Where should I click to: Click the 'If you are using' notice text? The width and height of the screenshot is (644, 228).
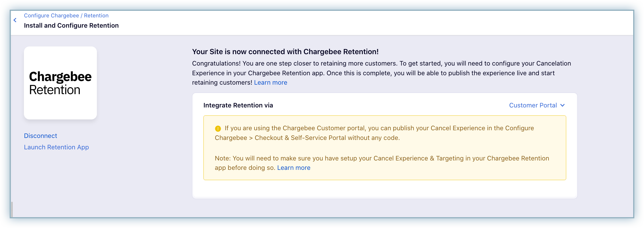374,133
